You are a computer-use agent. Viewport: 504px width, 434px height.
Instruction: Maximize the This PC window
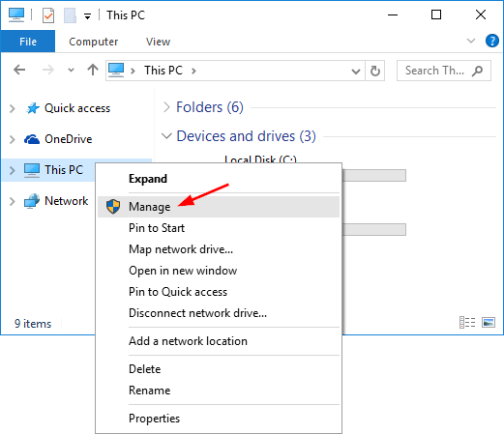436,14
